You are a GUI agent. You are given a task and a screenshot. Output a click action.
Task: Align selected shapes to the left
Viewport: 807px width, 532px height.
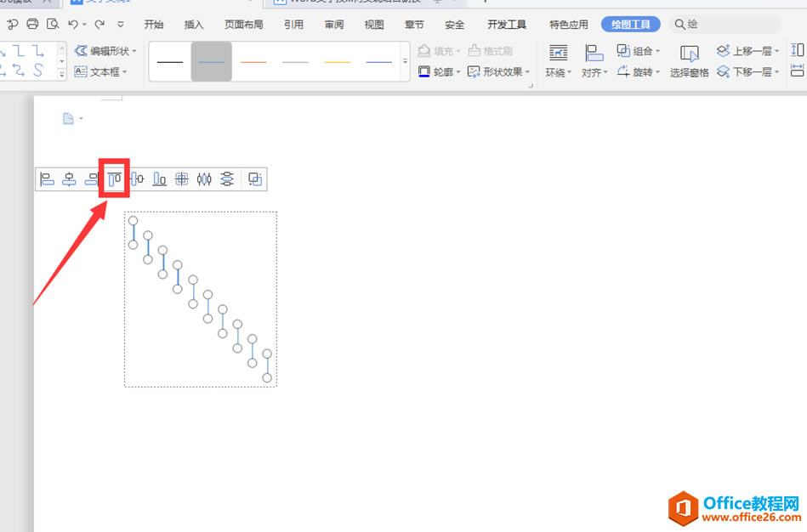[47, 179]
